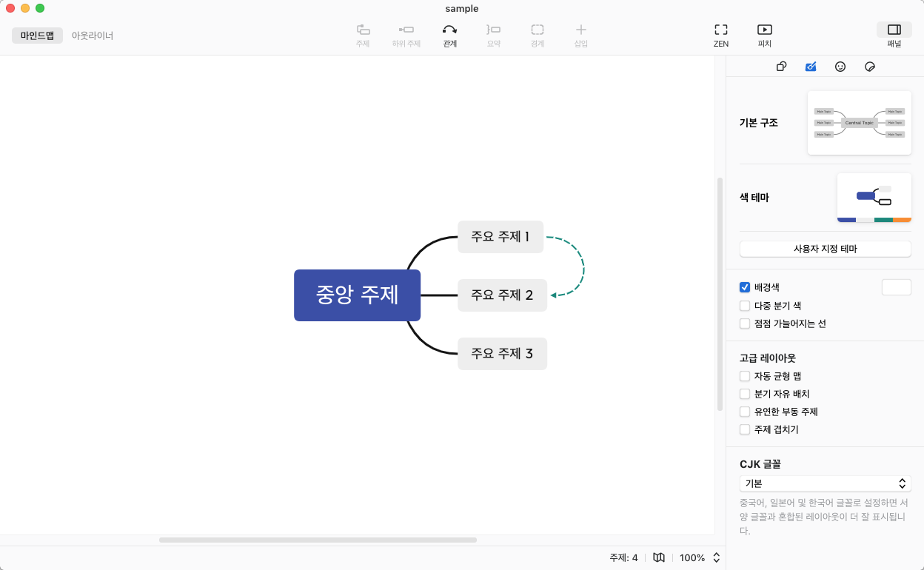Enable 자동 균형 맵 checkbox
924x570 pixels.
point(745,376)
